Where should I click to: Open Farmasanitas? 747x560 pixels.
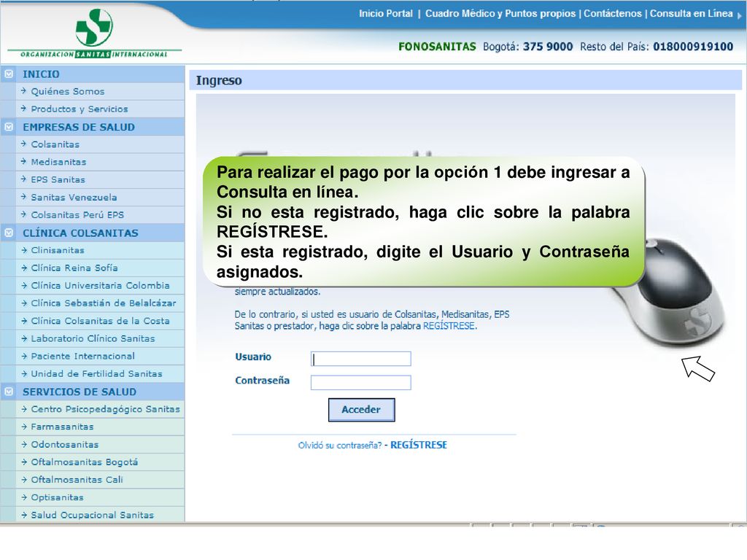[63, 427]
